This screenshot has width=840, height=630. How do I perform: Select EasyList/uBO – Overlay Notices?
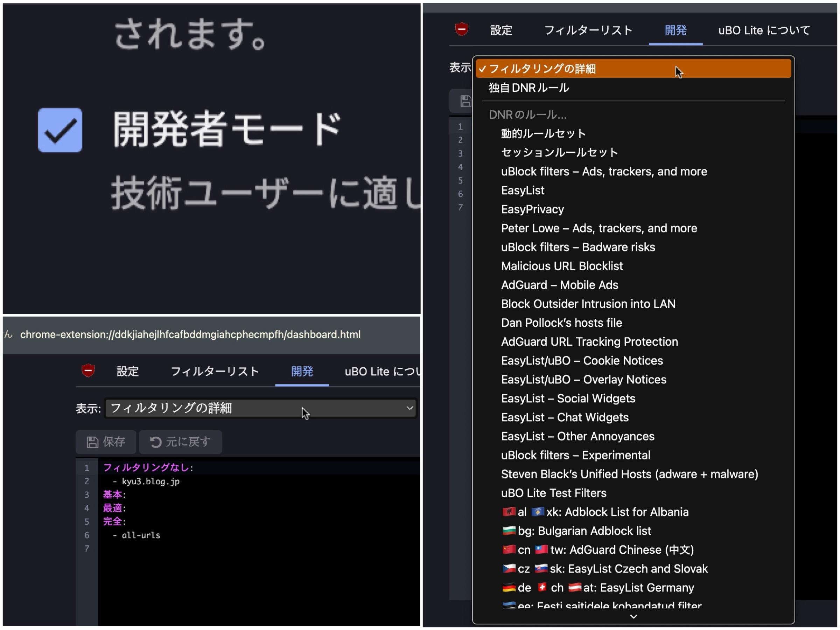633,380
